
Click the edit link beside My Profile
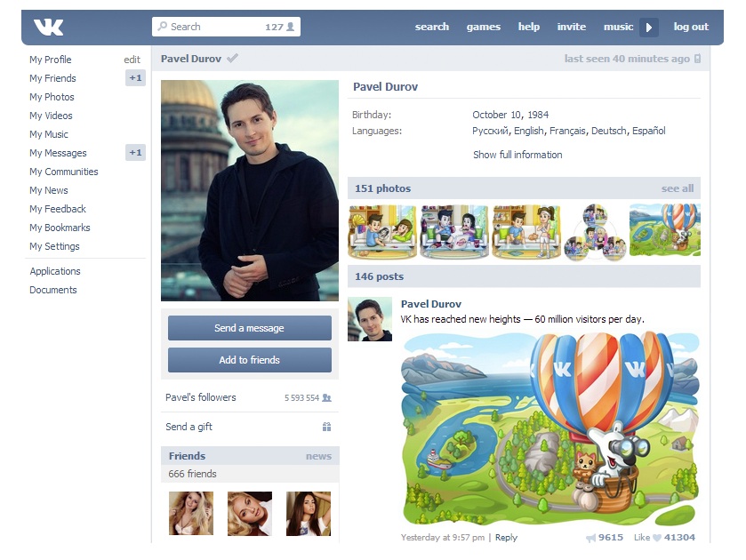(x=132, y=60)
